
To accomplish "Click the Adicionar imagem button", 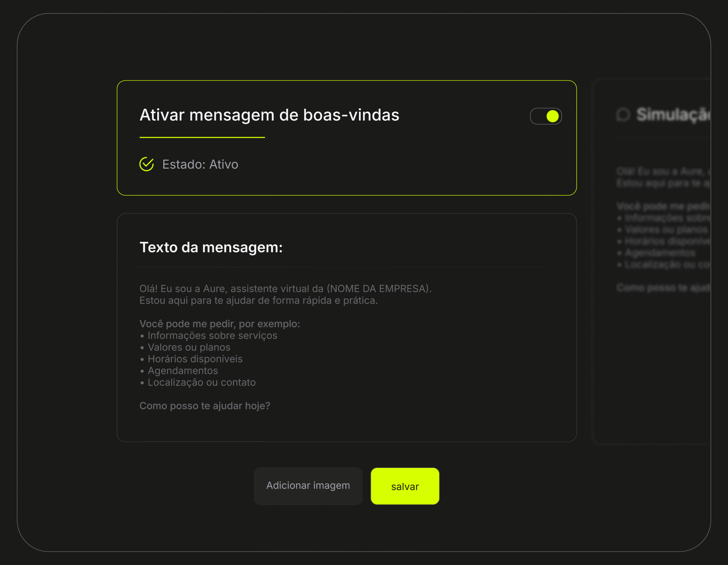I will [x=308, y=486].
